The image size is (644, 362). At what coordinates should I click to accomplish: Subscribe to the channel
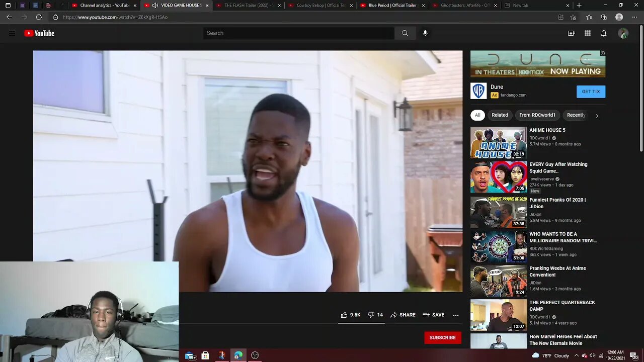pyautogui.click(x=443, y=338)
